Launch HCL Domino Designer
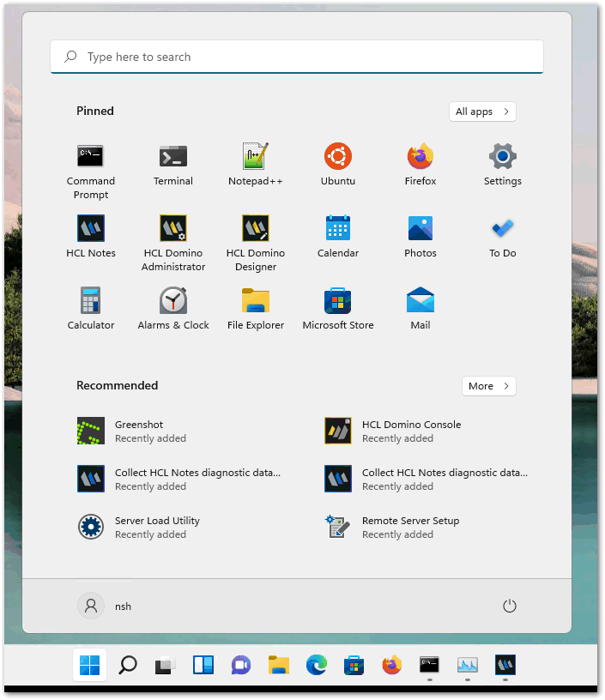 [256, 243]
